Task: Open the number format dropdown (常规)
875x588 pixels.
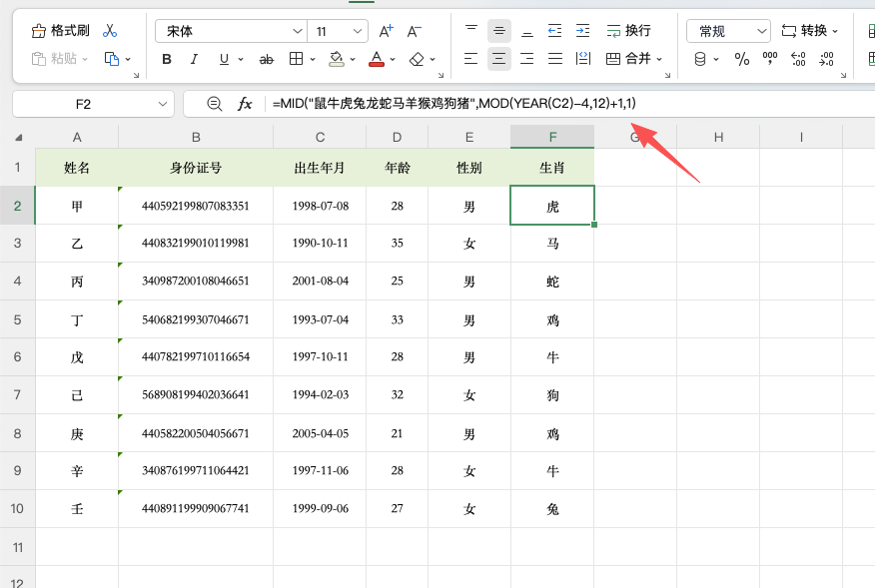Action: tap(728, 31)
